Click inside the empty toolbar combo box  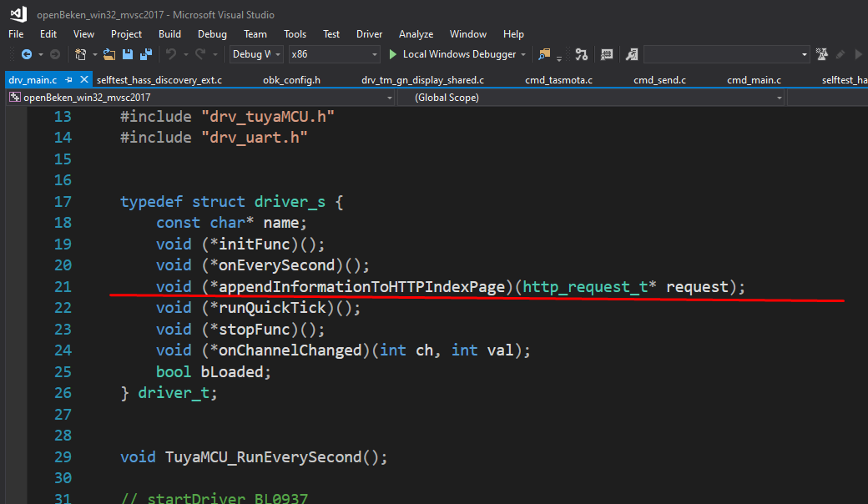[x=721, y=54]
